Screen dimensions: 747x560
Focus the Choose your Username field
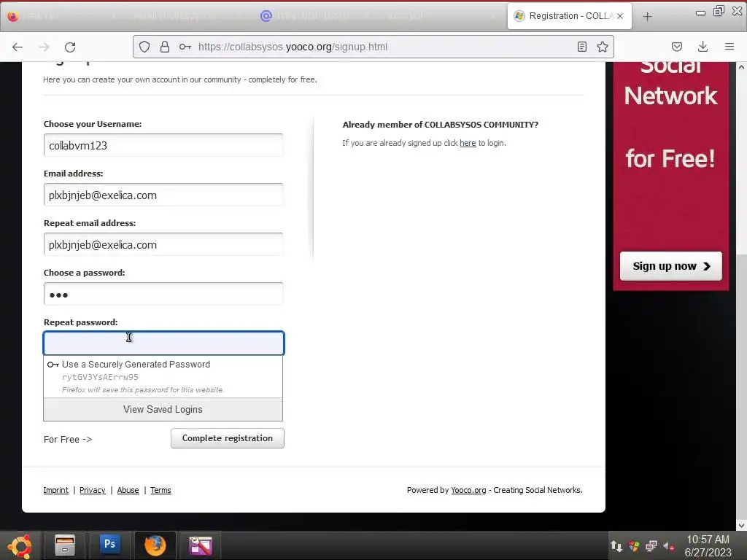click(x=163, y=145)
